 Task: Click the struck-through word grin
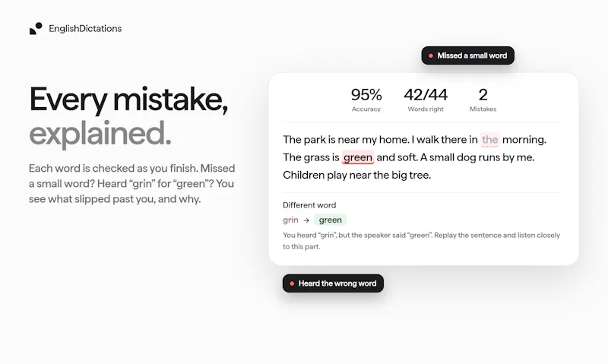pyautogui.click(x=290, y=220)
